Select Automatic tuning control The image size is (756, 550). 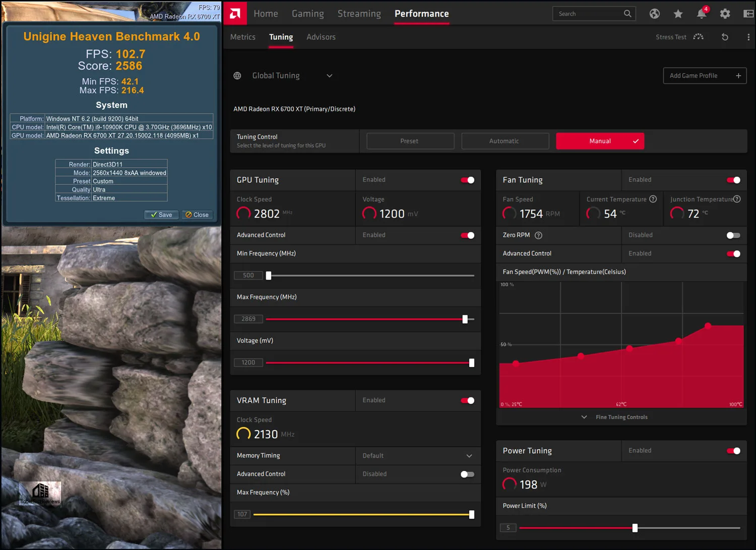coord(505,141)
